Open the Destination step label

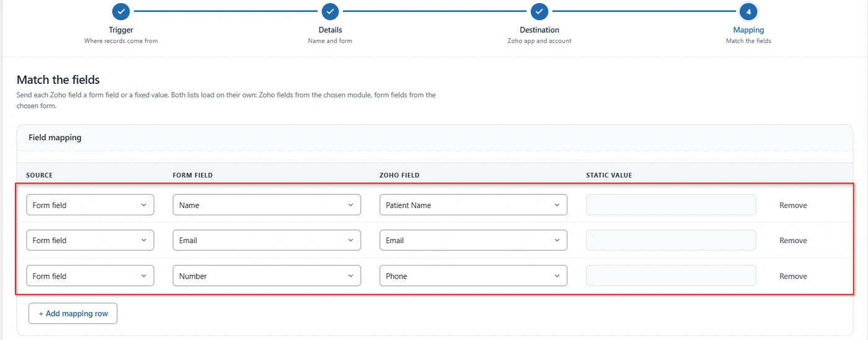coord(539,30)
